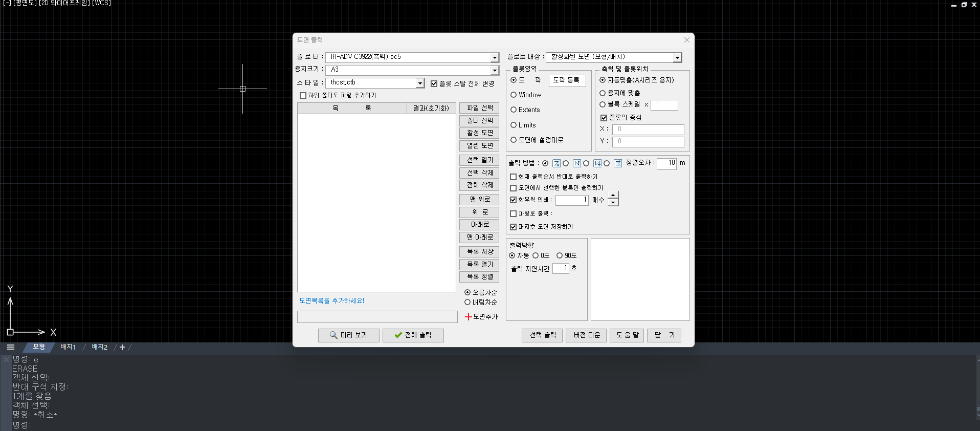The width and height of the screenshot is (980, 431).
Task: Enable 현재 출력순서 반대로 출력하기 checkbox
Action: click(x=514, y=177)
